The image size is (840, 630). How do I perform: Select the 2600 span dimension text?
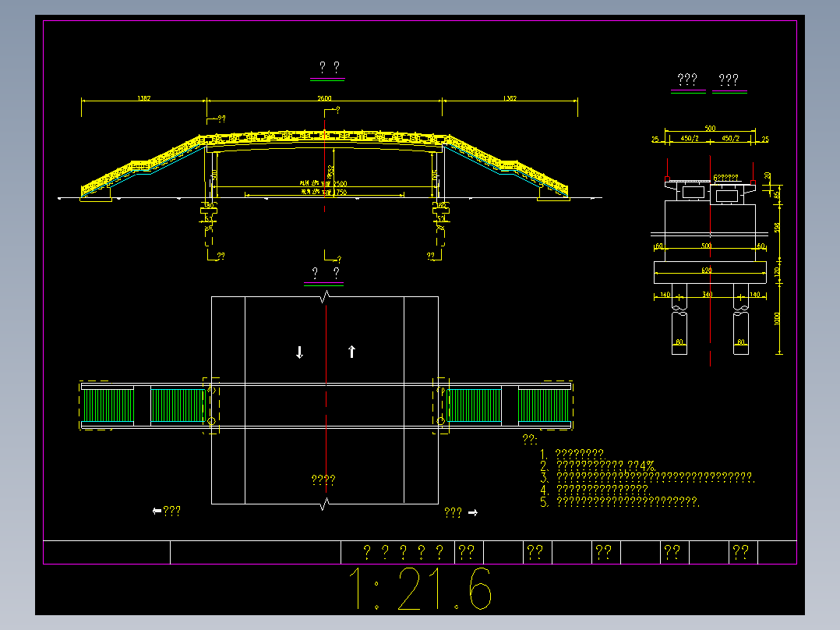coord(324,98)
